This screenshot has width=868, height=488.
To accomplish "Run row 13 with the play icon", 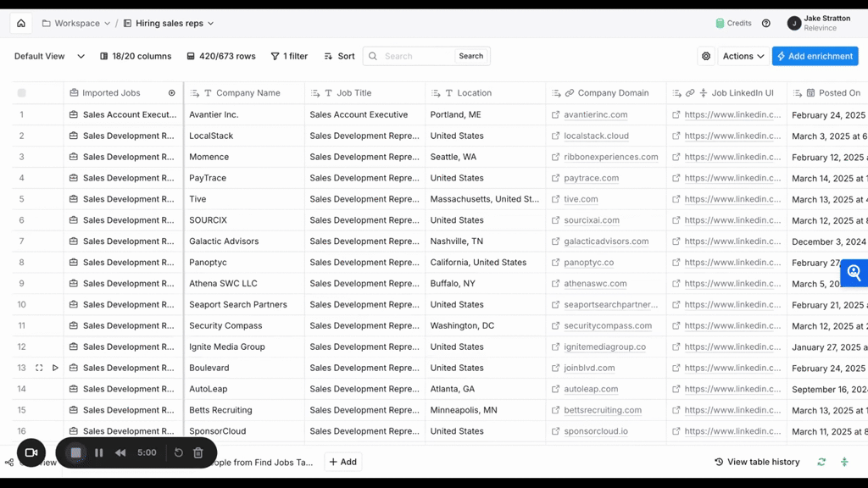I will point(55,368).
